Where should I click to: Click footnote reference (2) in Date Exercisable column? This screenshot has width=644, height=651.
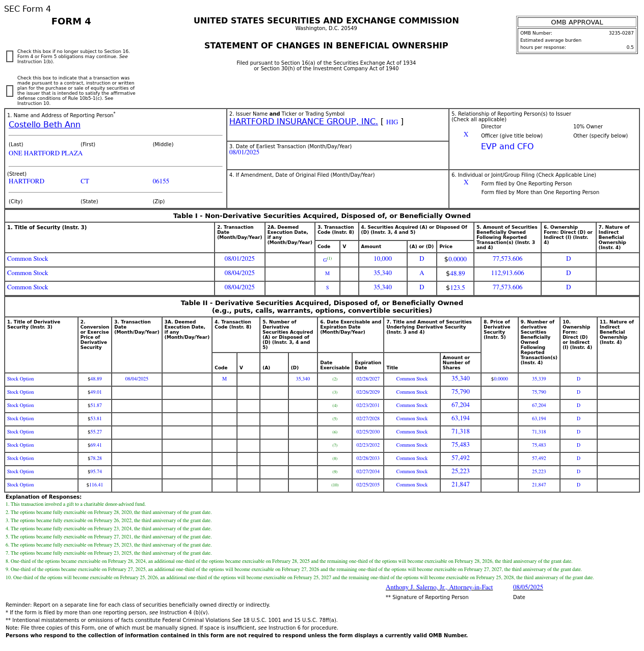[x=335, y=379]
